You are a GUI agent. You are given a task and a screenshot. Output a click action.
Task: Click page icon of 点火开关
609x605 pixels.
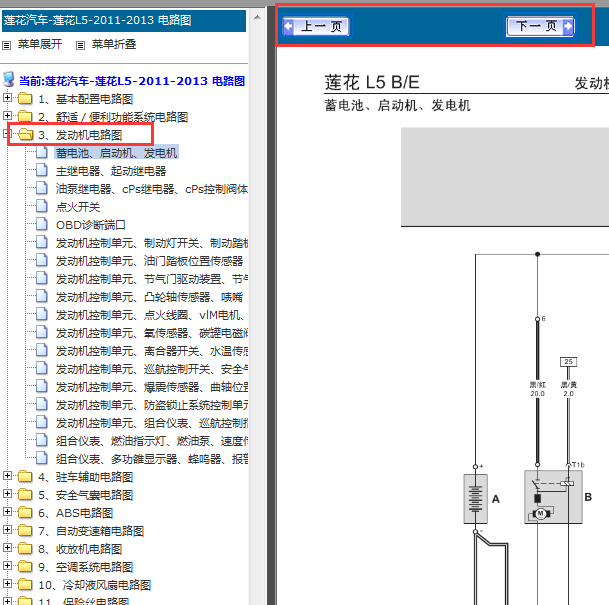42,206
